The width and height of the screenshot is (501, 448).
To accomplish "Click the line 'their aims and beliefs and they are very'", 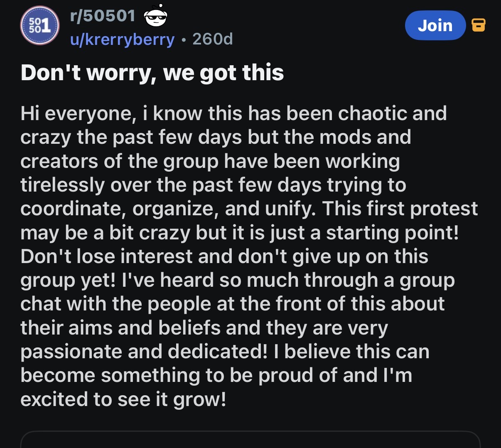I will coord(204,328).
